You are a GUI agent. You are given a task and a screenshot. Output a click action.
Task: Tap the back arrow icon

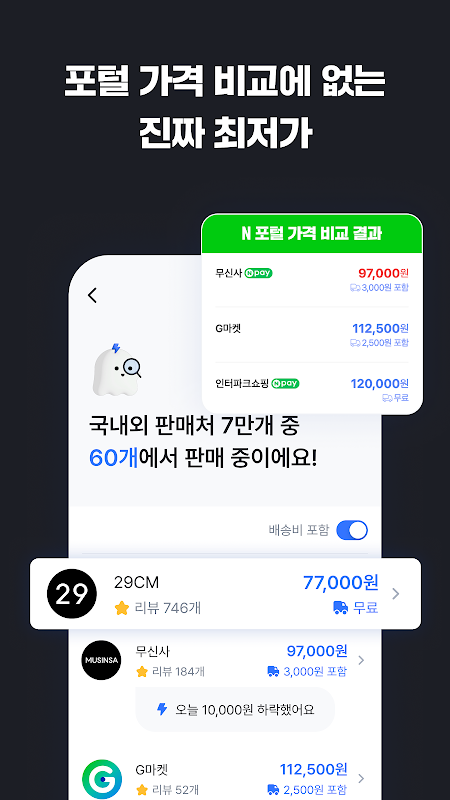(92, 295)
